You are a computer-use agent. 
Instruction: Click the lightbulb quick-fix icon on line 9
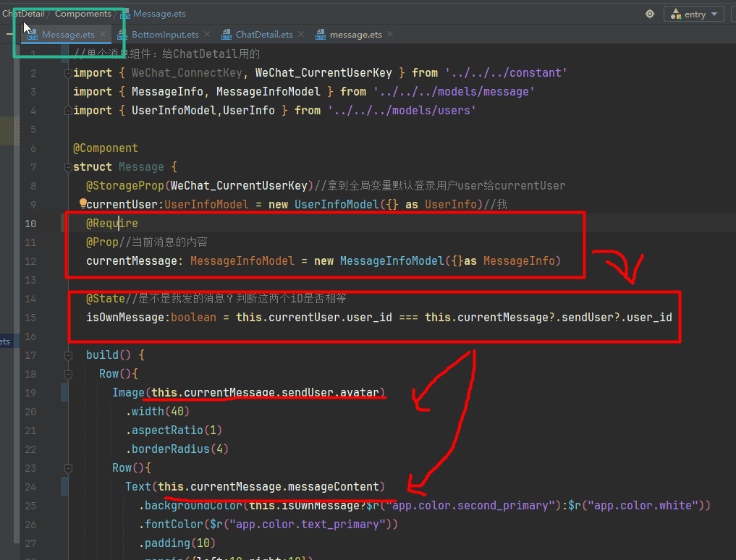click(83, 204)
